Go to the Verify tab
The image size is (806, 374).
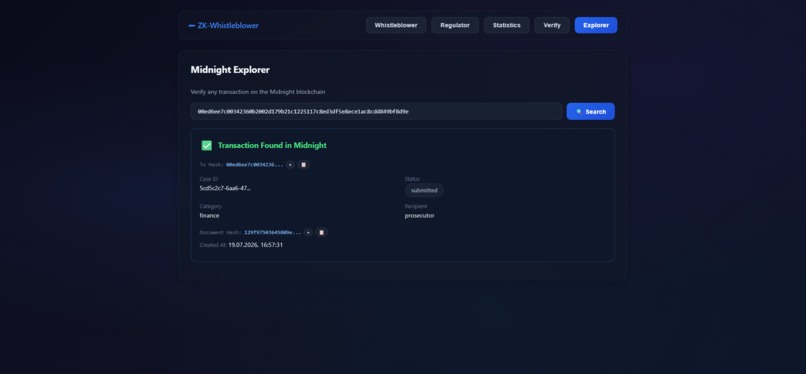[552, 25]
